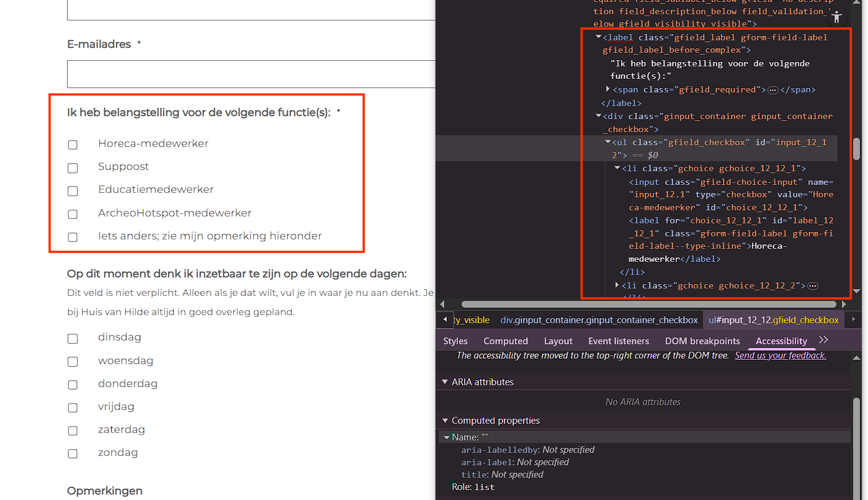The width and height of the screenshot is (868, 500).
Task: Enable the zaterdag checkbox
Action: coord(73,431)
